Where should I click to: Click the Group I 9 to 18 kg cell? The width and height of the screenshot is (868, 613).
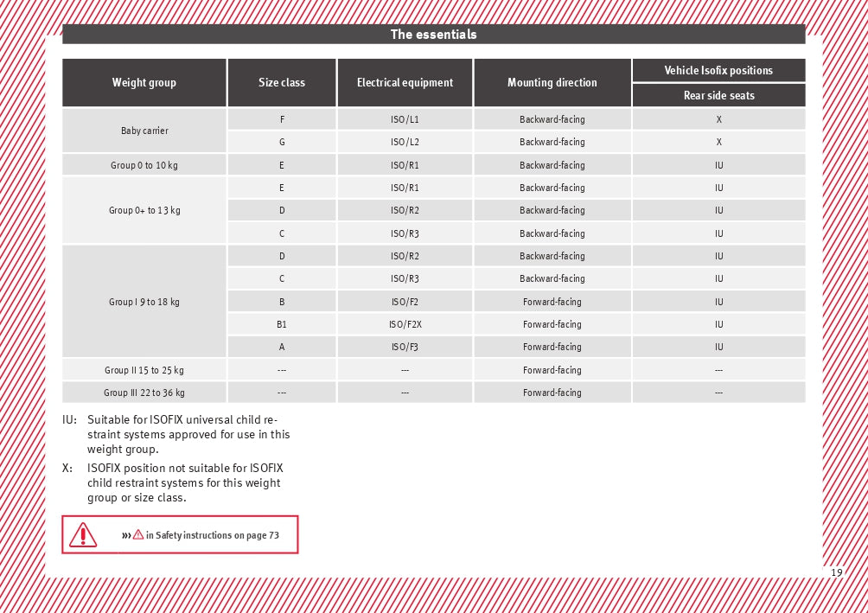(x=144, y=302)
